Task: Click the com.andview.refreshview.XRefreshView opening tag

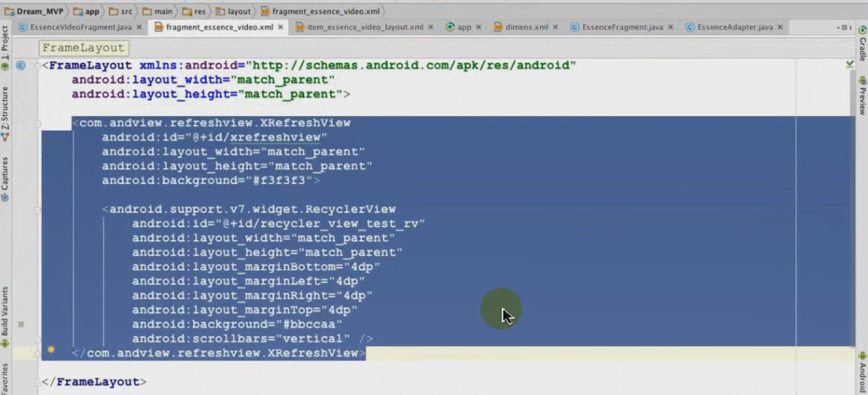Action: pos(212,123)
